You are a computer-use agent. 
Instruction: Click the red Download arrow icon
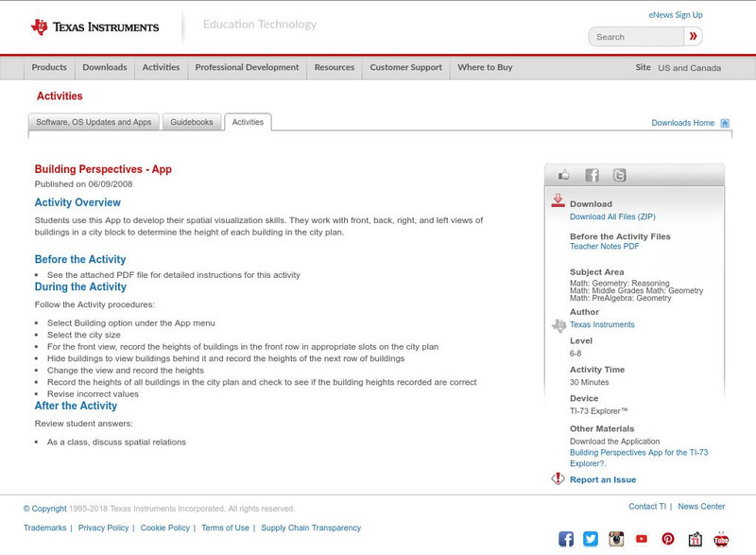pyautogui.click(x=559, y=200)
